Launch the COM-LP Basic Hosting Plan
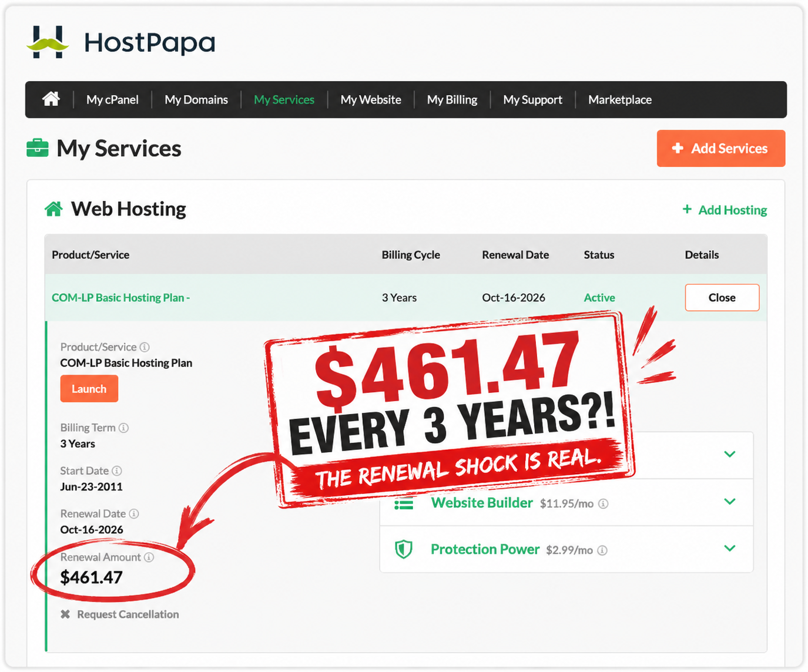 coord(89,389)
